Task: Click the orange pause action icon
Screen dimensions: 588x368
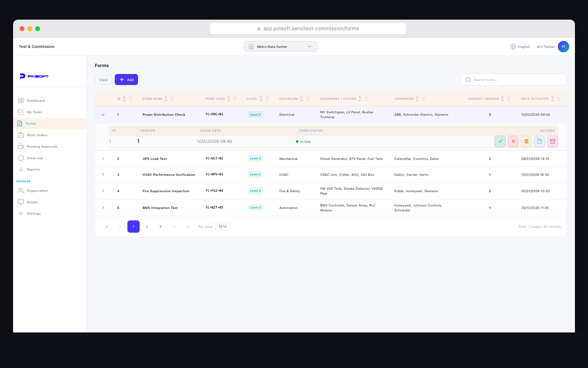Action: coord(526,141)
